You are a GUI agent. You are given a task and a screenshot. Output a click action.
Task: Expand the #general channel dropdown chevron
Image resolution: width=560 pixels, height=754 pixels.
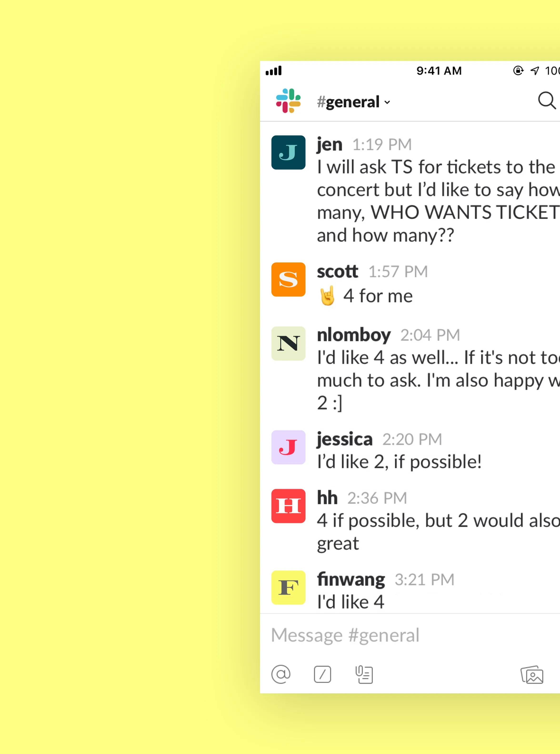(387, 102)
